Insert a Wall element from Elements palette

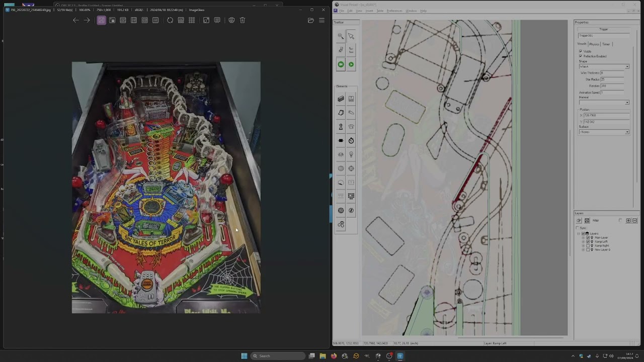(x=341, y=99)
